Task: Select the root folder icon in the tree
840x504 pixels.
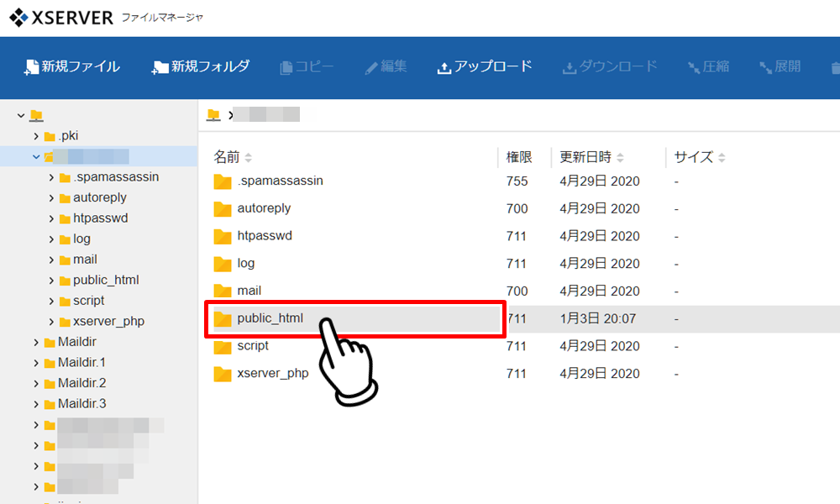Action: tap(36, 115)
